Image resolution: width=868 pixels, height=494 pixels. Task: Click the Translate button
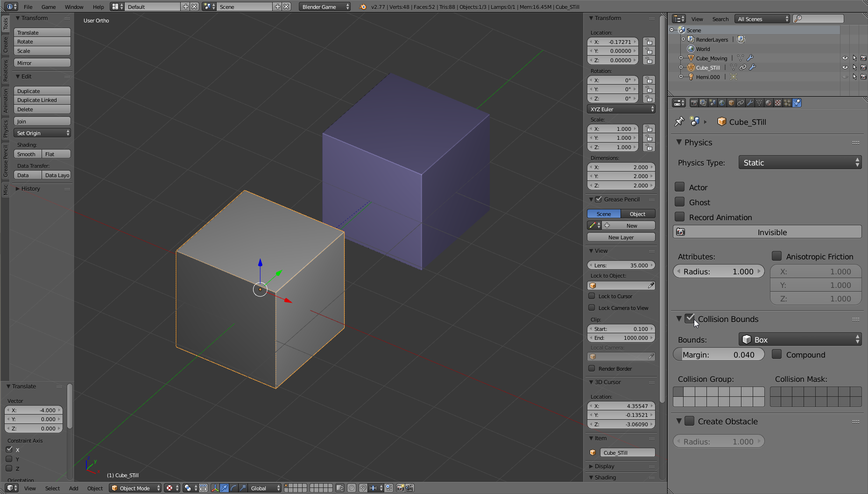pos(42,33)
